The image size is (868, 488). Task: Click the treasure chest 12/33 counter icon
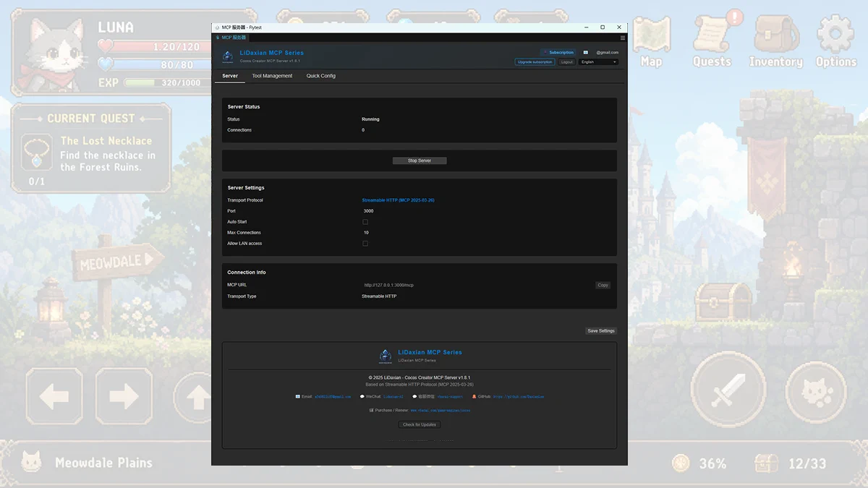pyautogui.click(x=767, y=463)
